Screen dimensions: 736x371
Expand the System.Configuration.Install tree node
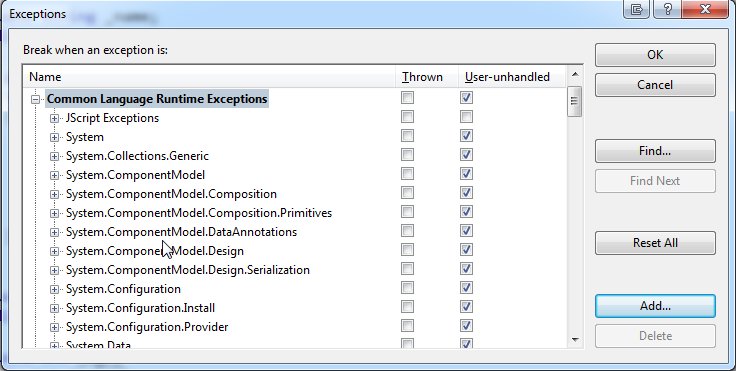[x=54, y=309]
